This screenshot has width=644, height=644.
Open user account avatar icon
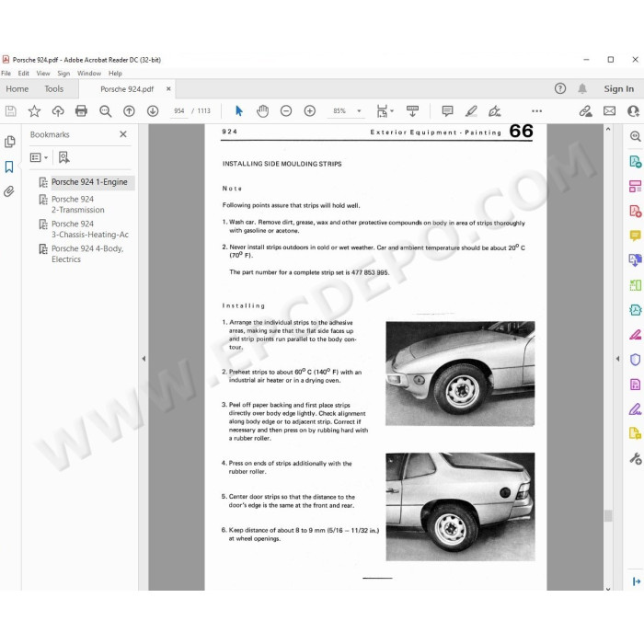[633, 111]
